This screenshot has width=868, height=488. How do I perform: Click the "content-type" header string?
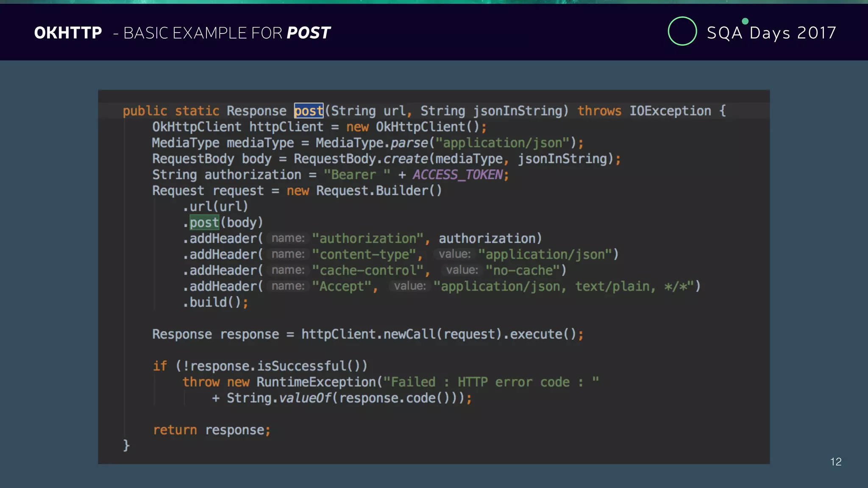[364, 255]
